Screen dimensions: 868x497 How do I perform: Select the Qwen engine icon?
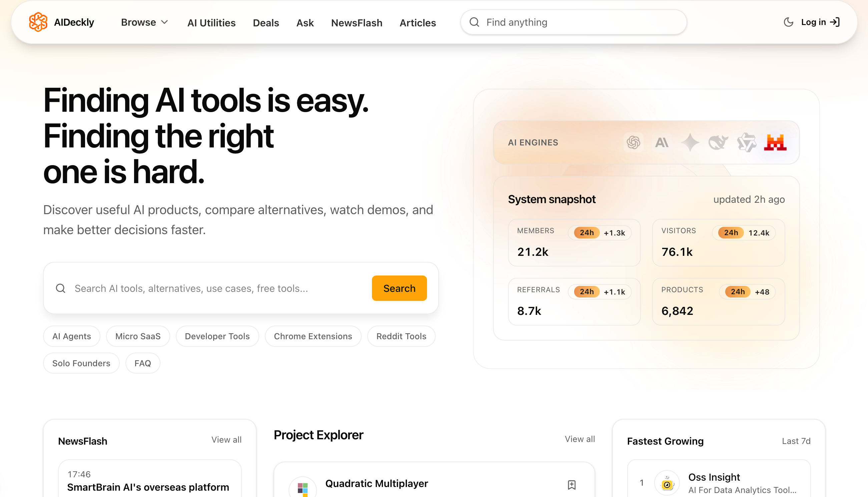(747, 142)
